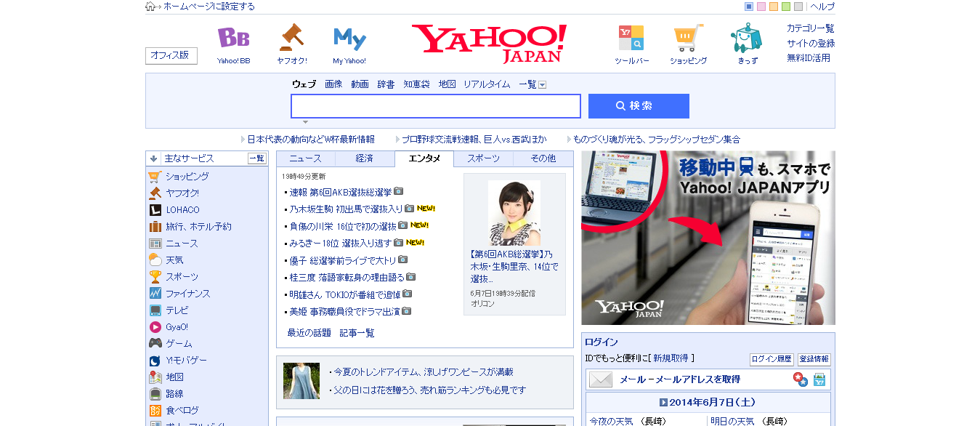Screen dimensions: 980x426
Task: Select リアルタイム search category
Action: (487, 84)
